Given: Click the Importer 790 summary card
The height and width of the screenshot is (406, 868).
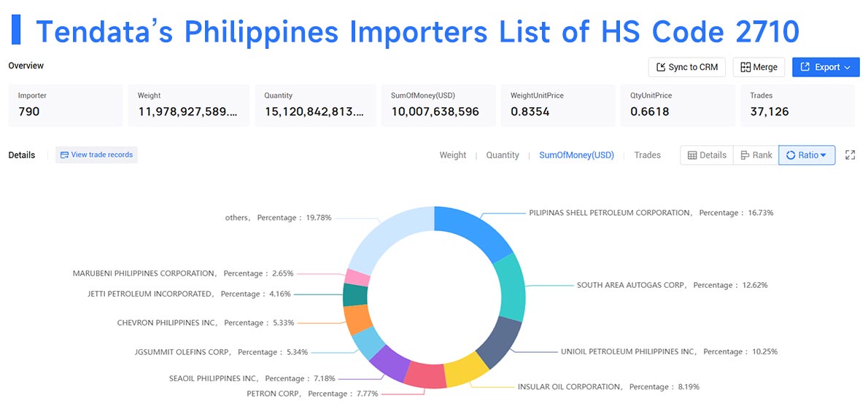Looking at the screenshot, I should point(66,105).
